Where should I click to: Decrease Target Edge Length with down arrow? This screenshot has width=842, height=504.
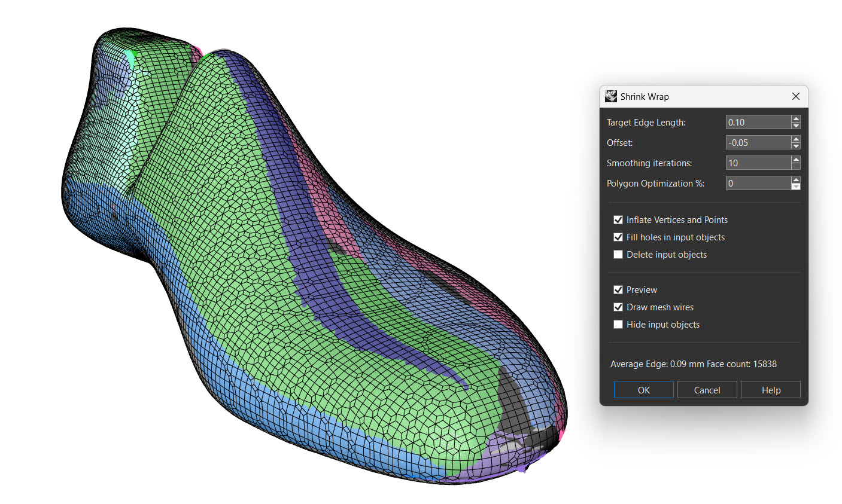click(795, 126)
